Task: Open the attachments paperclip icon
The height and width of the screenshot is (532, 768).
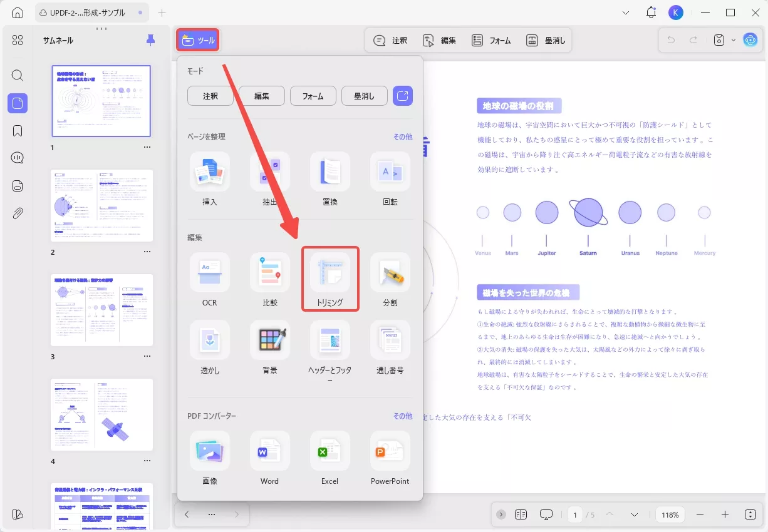Action: [x=18, y=213]
